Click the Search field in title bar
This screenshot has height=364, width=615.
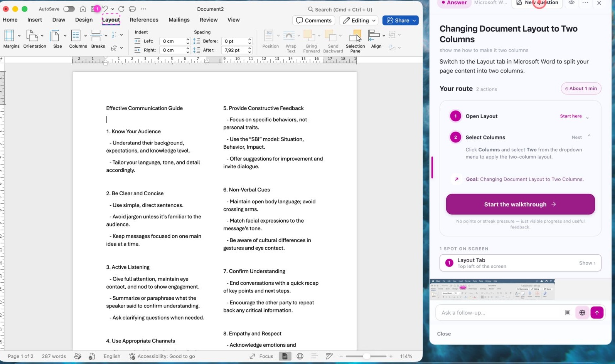(x=340, y=9)
